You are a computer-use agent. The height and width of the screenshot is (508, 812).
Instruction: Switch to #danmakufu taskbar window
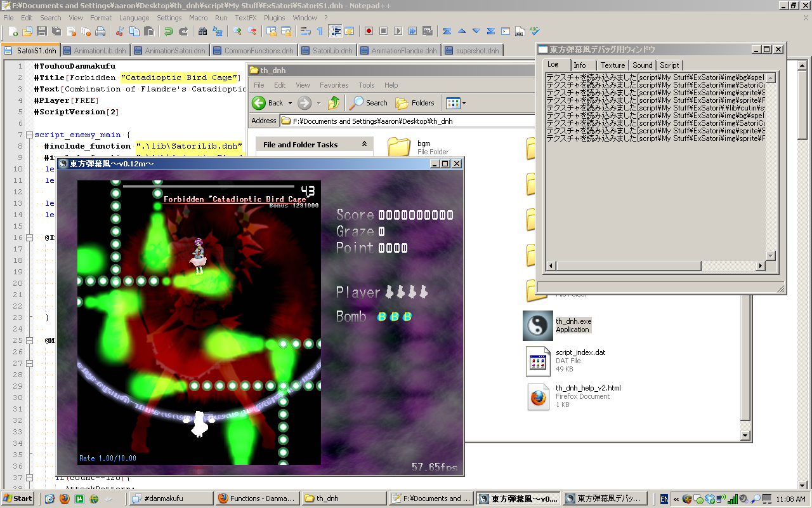point(171,498)
